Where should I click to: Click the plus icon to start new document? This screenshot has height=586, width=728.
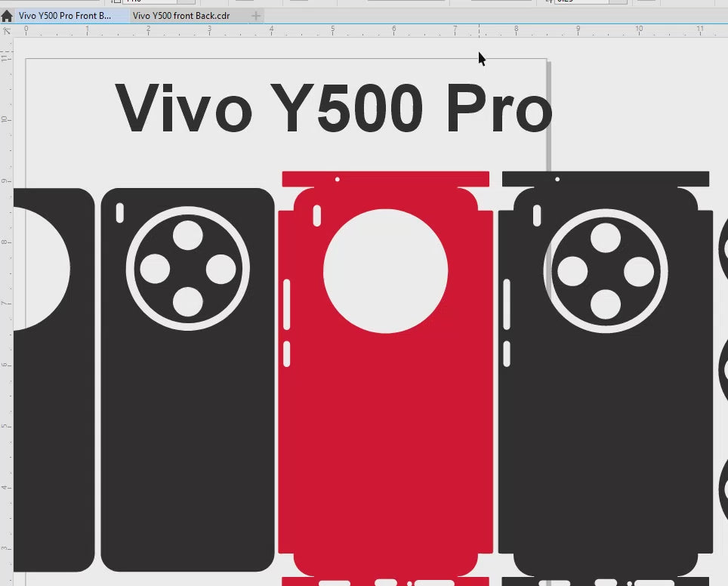(256, 16)
